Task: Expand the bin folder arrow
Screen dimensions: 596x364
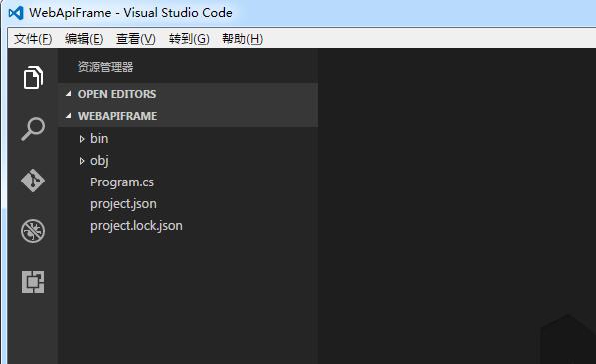Action: point(81,139)
